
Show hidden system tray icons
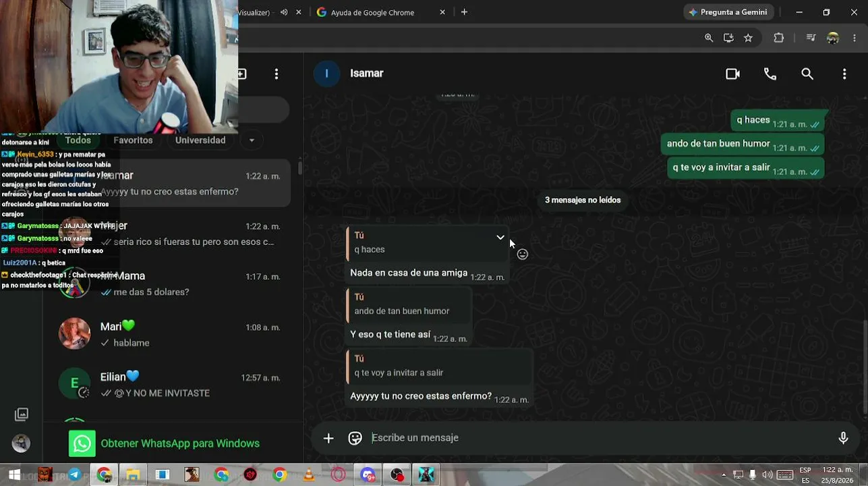click(724, 475)
